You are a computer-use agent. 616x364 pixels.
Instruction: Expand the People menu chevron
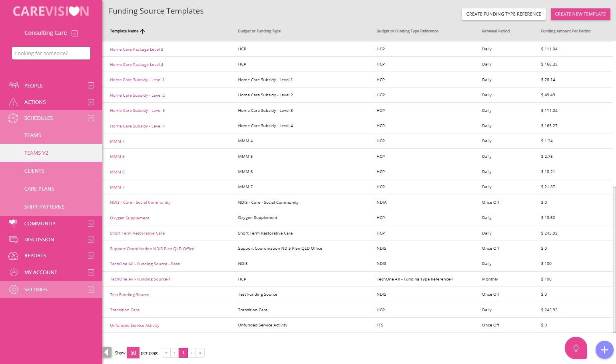(91, 86)
